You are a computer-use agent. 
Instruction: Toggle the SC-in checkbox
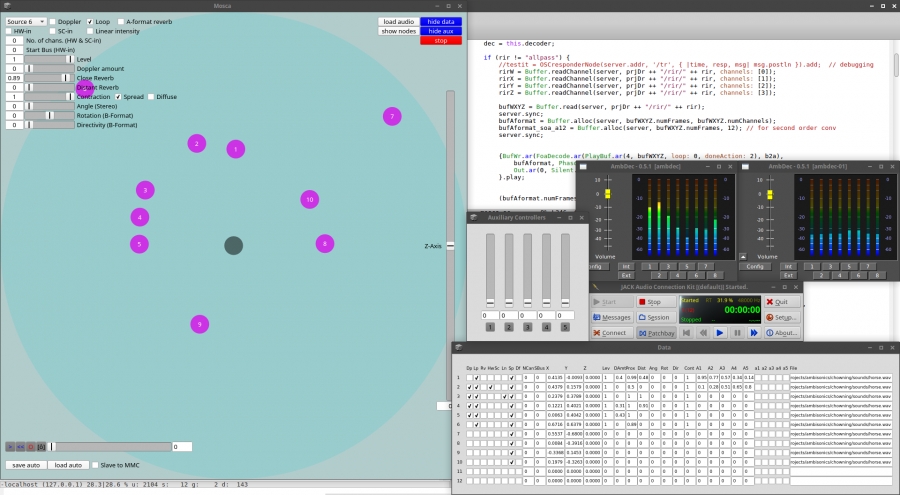(x=52, y=31)
